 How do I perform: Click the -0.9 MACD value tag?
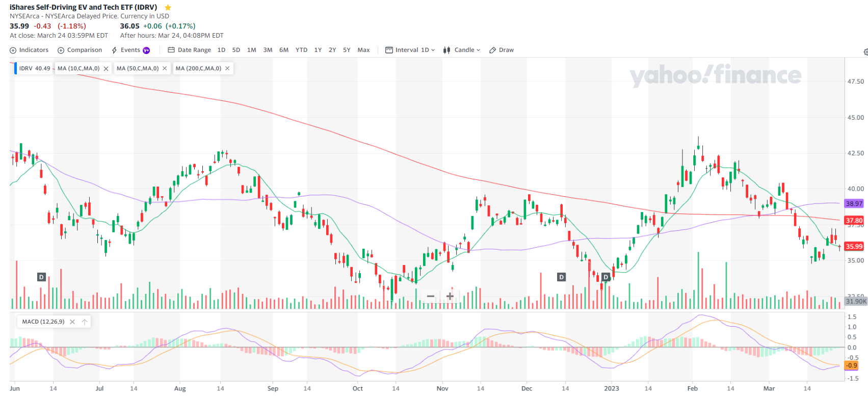click(852, 365)
